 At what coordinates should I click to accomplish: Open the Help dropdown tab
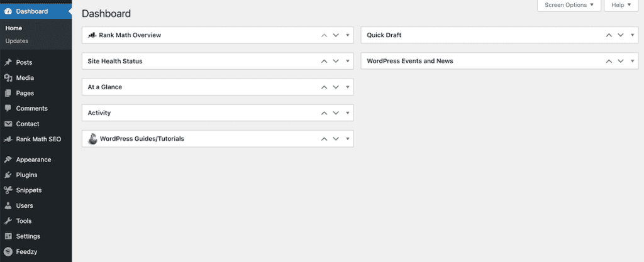pyautogui.click(x=621, y=5)
